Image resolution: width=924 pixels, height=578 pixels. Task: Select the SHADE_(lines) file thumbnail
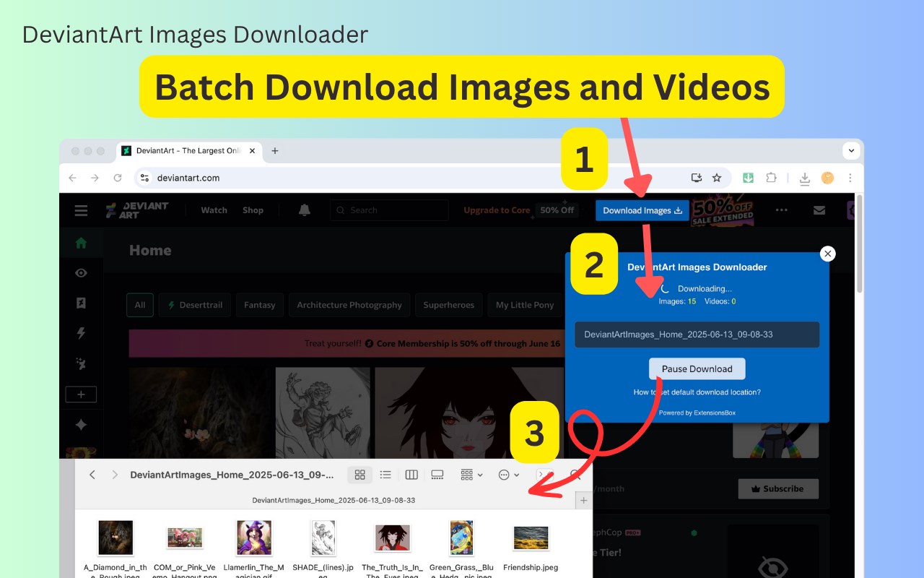[x=323, y=538]
